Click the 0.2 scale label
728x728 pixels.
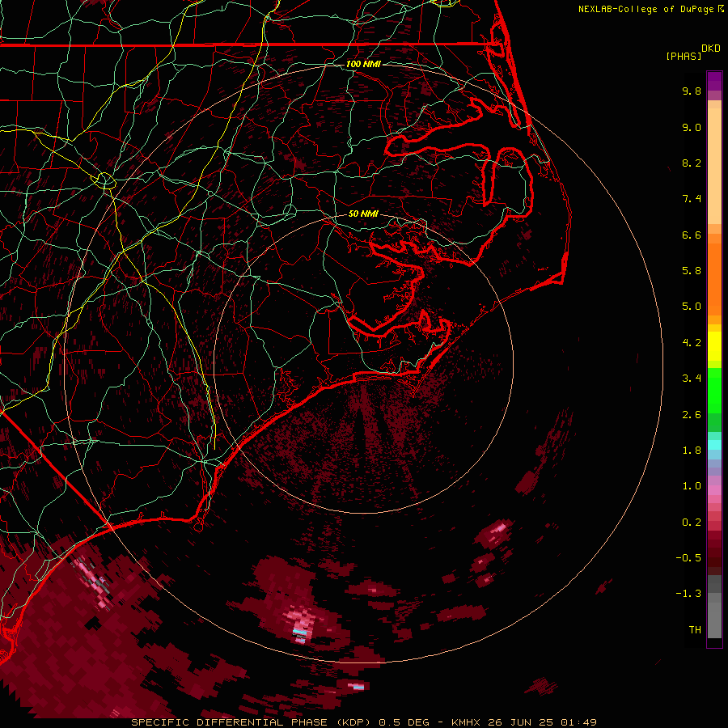[x=692, y=523]
